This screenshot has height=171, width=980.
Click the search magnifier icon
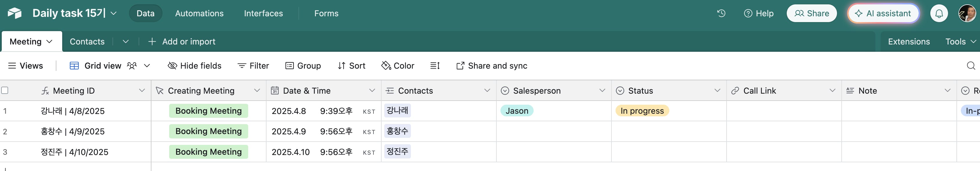pos(971,65)
